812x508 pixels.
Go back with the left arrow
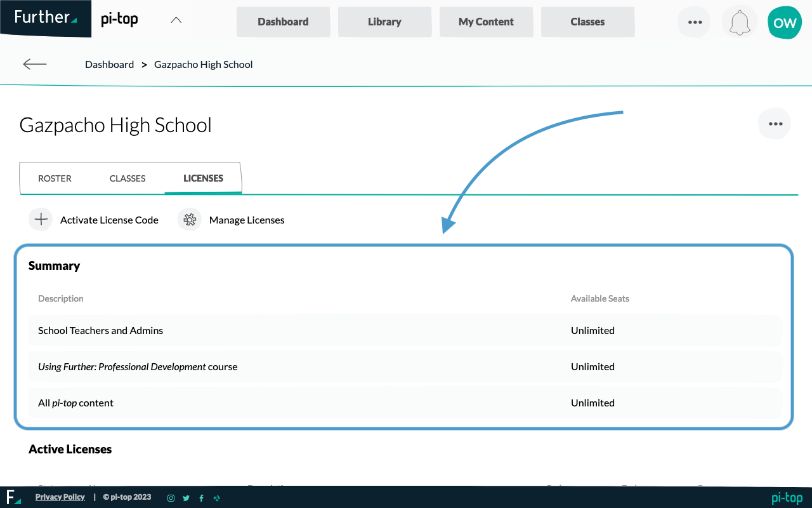(x=35, y=64)
